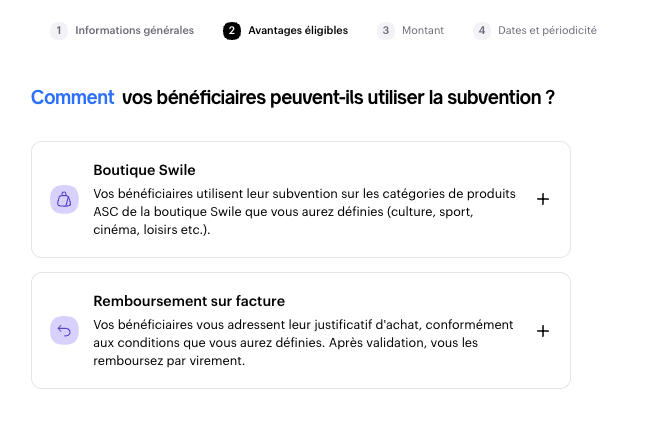Choose the Boutique Swile option card

tap(301, 199)
